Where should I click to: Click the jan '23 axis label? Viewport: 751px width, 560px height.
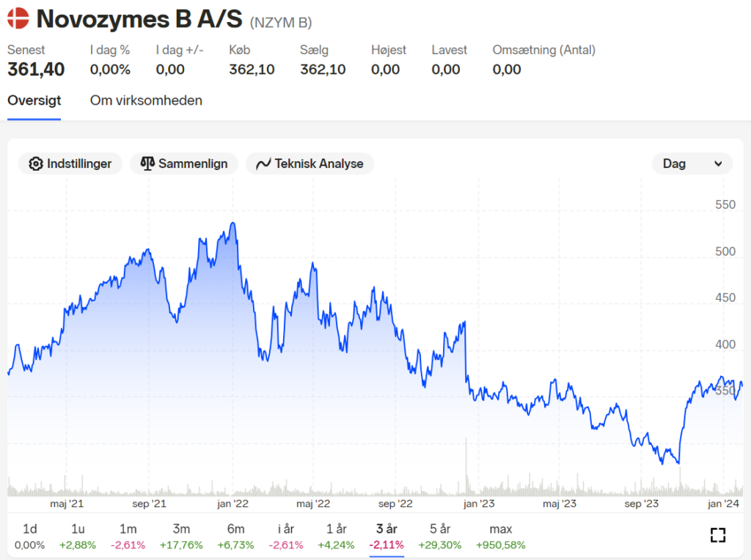(x=479, y=504)
